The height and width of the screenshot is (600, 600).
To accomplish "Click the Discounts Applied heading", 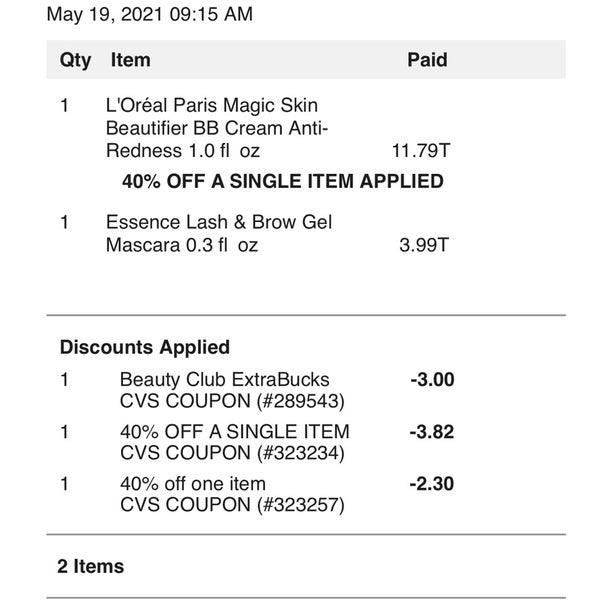I will 145,347.
